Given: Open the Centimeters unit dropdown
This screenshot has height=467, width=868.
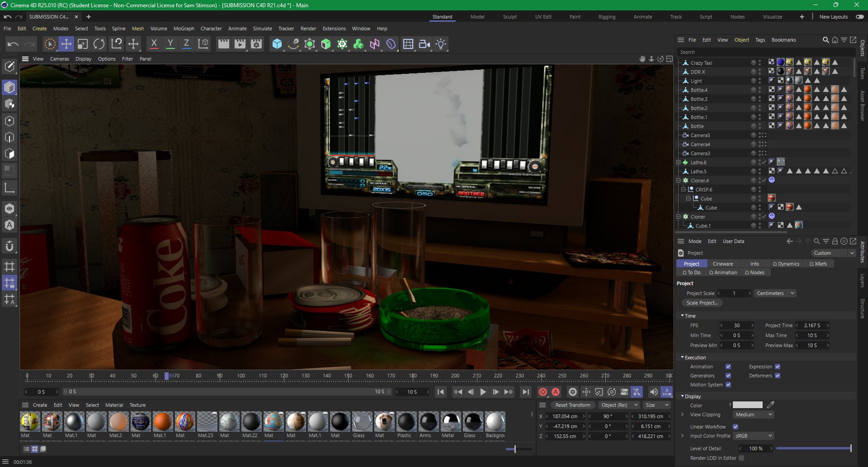Looking at the screenshot, I should [x=775, y=293].
